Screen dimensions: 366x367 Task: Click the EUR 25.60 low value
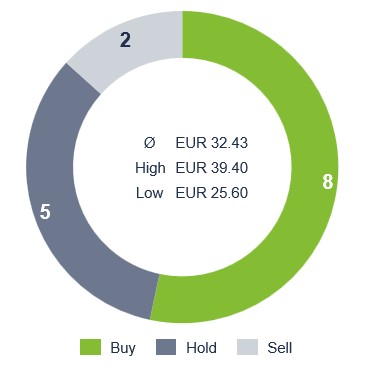click(212, 193)
